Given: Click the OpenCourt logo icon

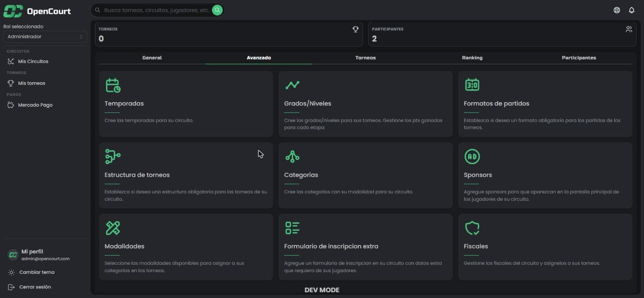Looking at the screenshot, I should [x=13, y=11].
